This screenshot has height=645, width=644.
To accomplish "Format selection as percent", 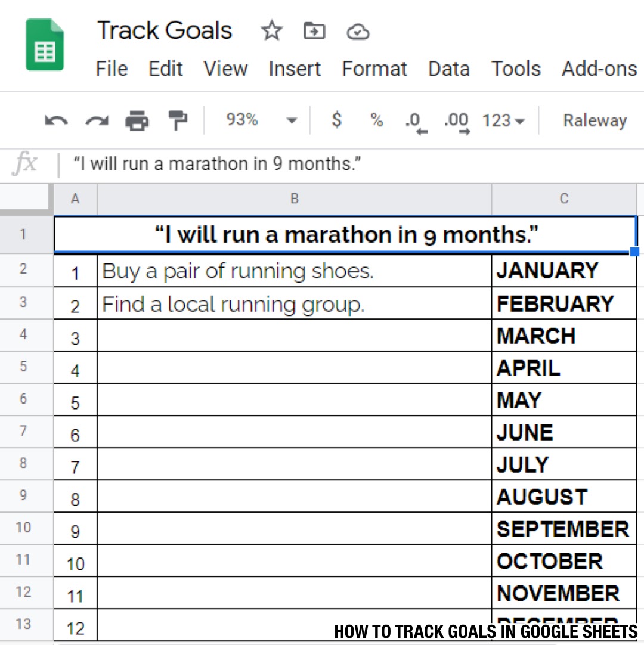I will [376, 120].
